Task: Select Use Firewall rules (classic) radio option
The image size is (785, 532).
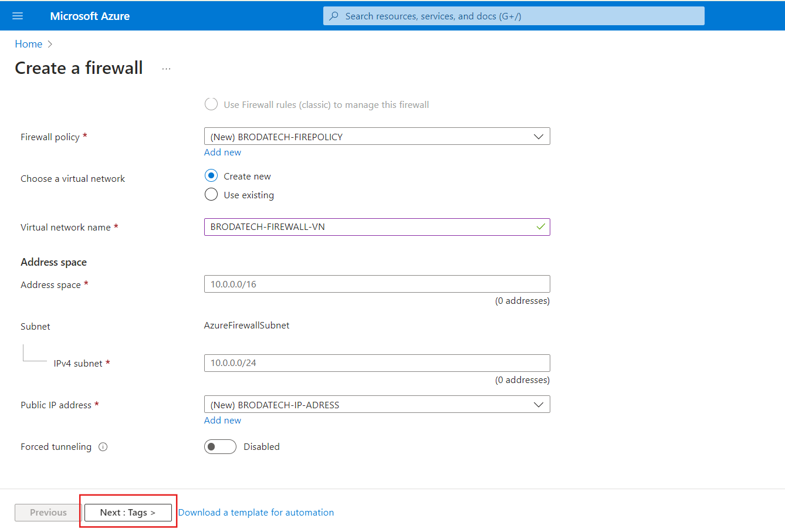Action: point(211,104)
